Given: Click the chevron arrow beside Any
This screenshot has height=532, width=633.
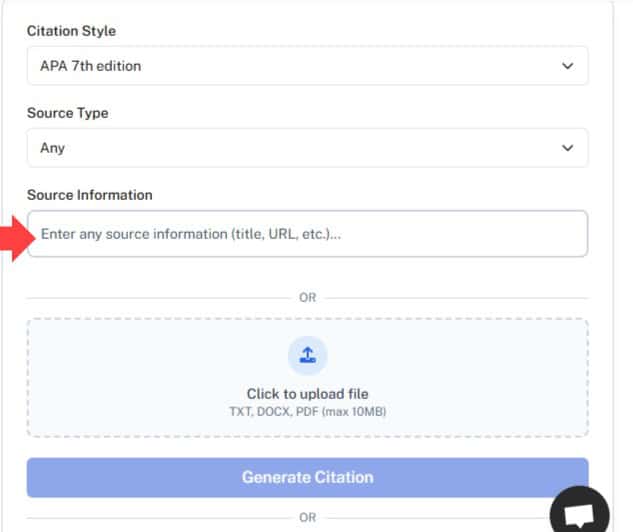Looking at the screenshot, I should click(x=568, y=148).
